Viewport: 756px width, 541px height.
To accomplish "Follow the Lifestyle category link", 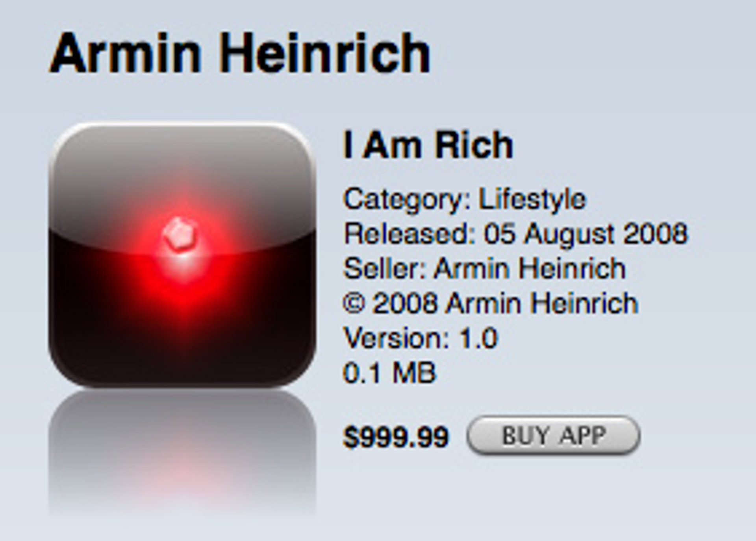I will (x=532, y=200).
